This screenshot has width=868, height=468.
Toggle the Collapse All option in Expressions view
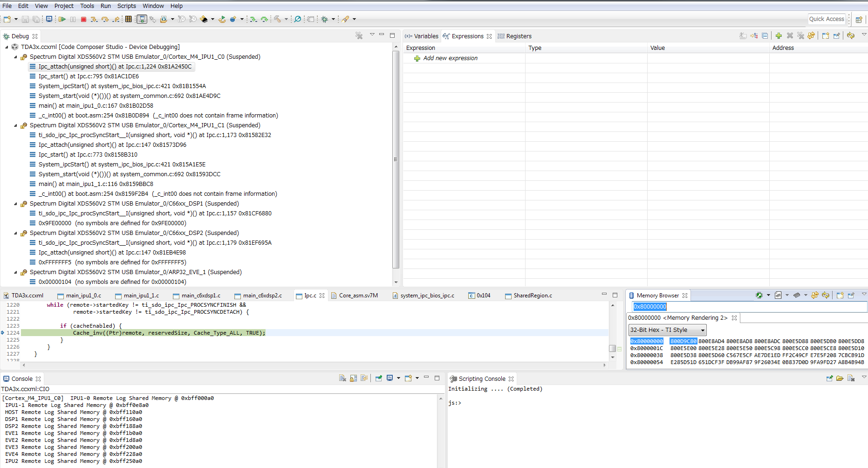pyautogui.click(x=765, y=35)
